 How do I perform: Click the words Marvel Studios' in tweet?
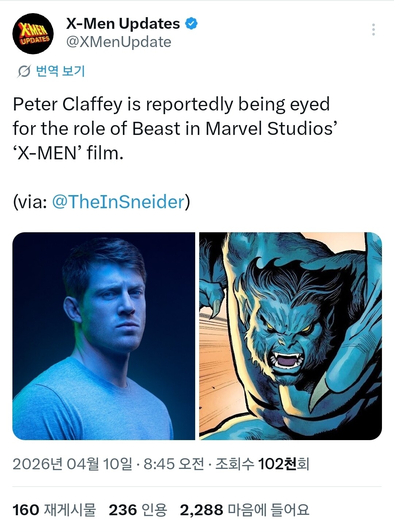pos(269,129)
